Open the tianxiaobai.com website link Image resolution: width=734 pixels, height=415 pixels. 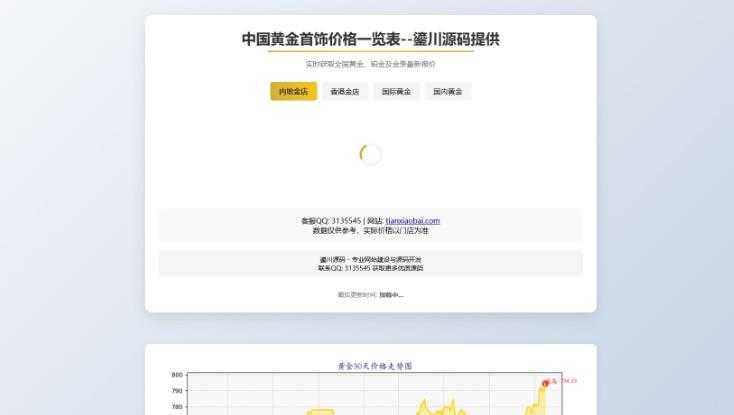412,221
